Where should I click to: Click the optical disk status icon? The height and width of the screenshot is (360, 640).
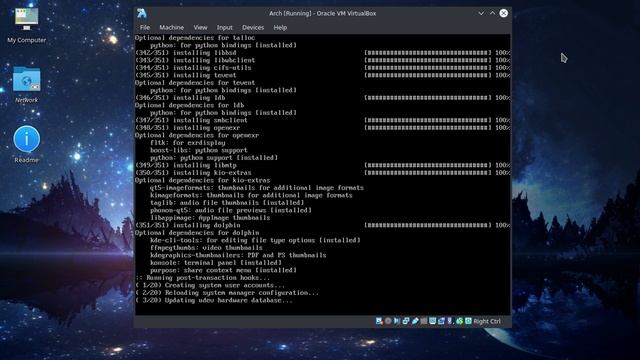[388, 321]
